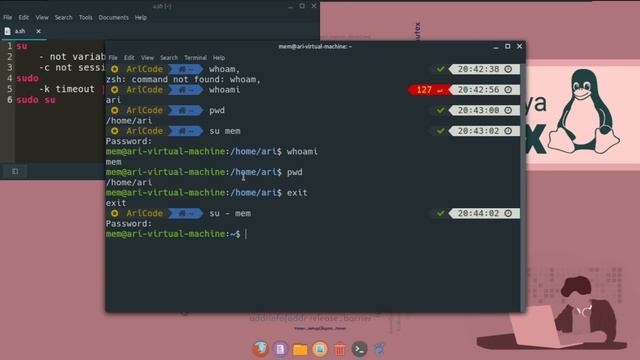Open the terminal File menu
Image resolution: width=640 pixels, height=360 pixels.
click(x=113, y=58)
